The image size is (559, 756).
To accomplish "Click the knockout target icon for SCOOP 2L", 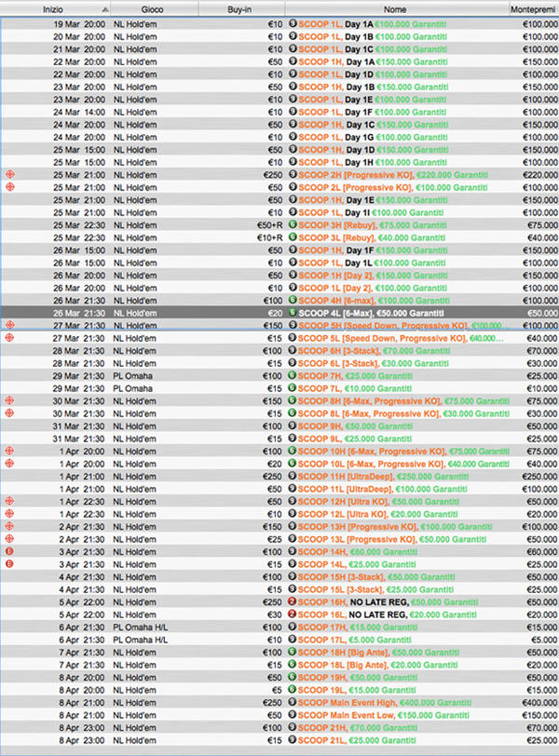I will click(9, 187).
